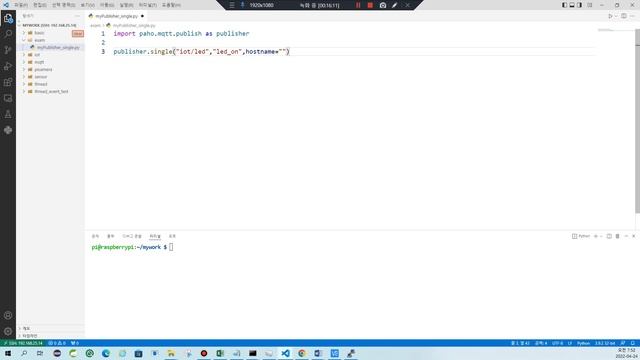Switch to the Output panel tab

111,236
